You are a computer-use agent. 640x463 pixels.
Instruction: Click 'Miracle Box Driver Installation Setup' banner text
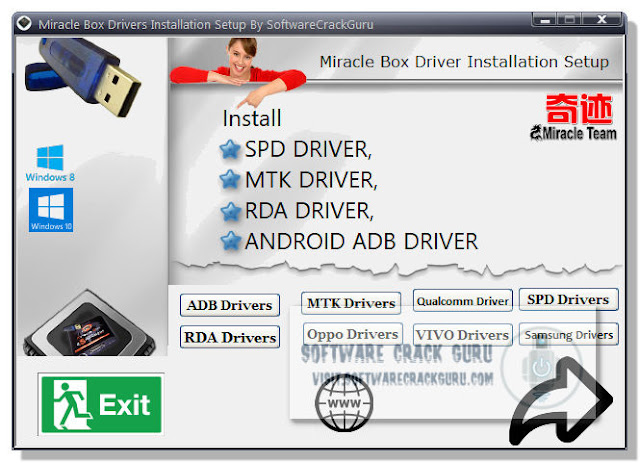pyautogui.click(x=464, y=62)
